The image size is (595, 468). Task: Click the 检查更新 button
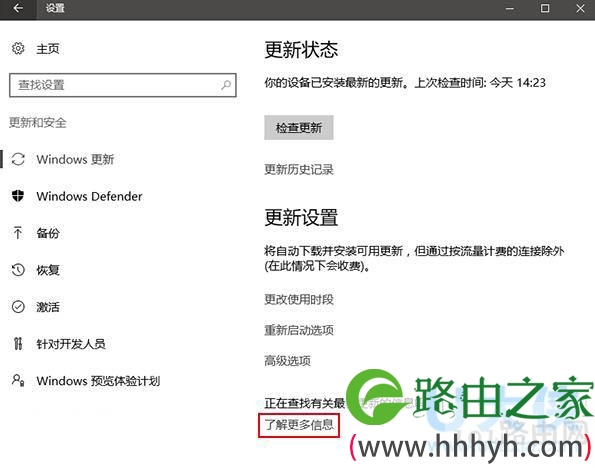click(299, 128)
